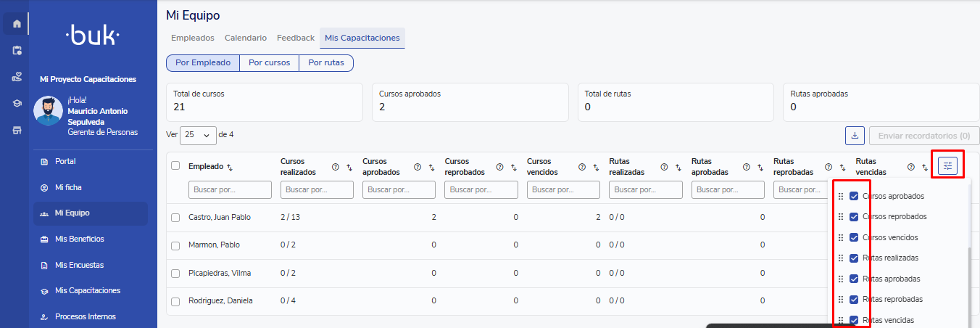
Task: Open the Feedback tab
Action: pos(296,38)
